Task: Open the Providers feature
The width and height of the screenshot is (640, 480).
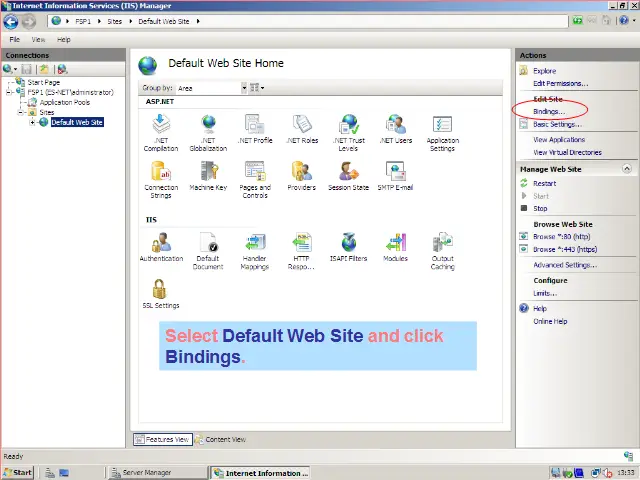Action: 302,176
